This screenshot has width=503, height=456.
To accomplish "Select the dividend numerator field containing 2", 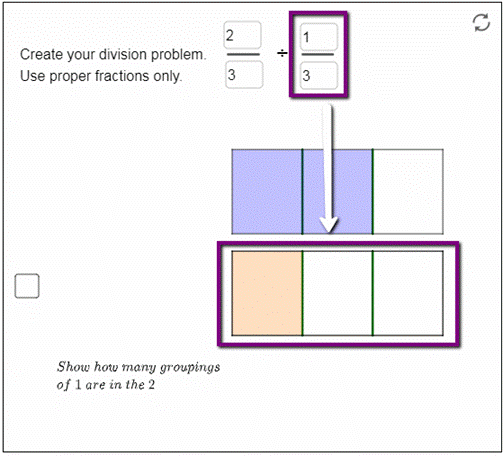I will (242, 35).
